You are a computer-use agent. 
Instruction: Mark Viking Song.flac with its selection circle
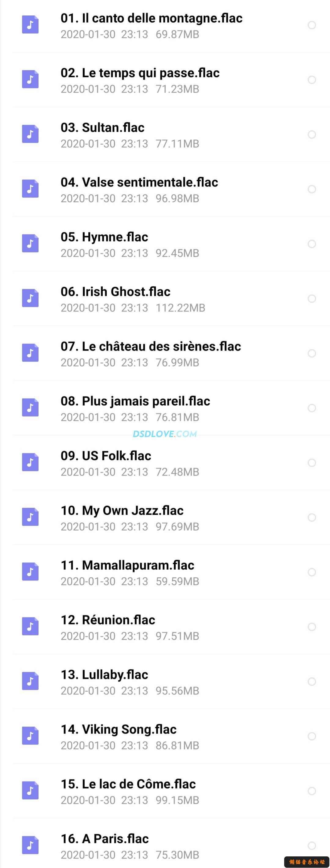[x=312, y=736]
